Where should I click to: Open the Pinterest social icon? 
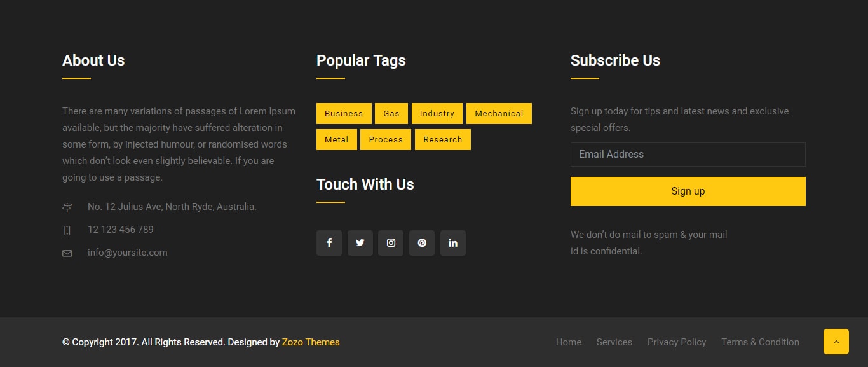(x=422, y=243)
